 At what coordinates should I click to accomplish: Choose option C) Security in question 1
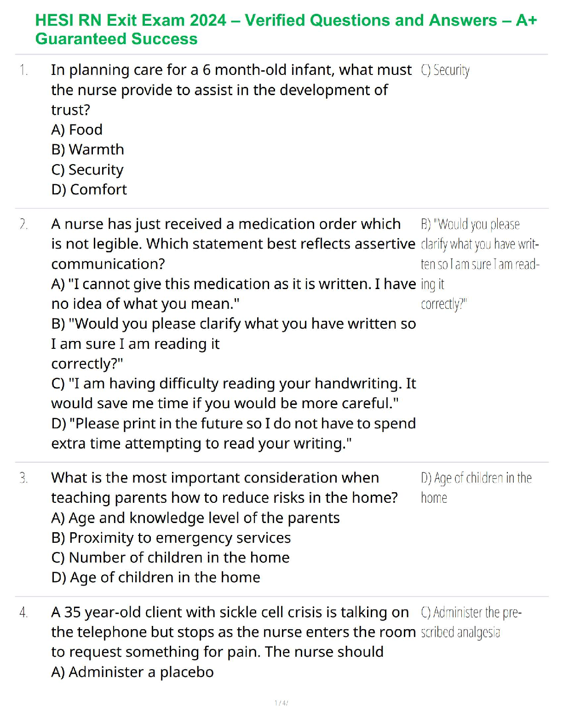(x=87, y=170)
